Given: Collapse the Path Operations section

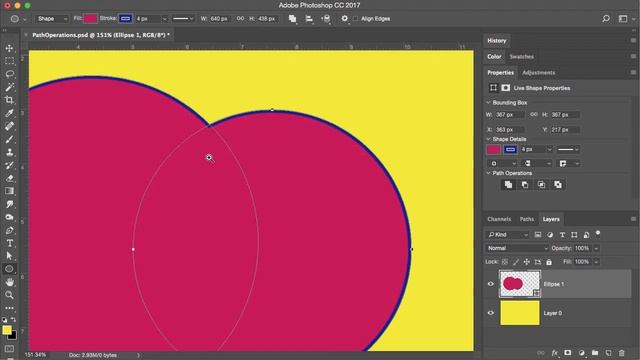Looking at the screenshot, I should tap(488, 173).
